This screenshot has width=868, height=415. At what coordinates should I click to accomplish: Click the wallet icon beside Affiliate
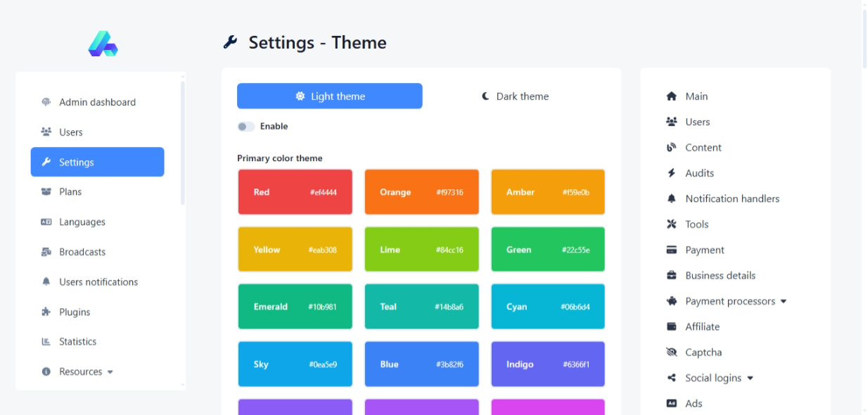[671, 327]
